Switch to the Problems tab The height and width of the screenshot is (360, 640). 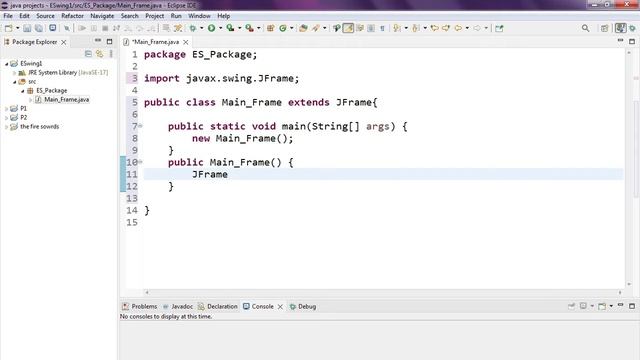(140, 307)
